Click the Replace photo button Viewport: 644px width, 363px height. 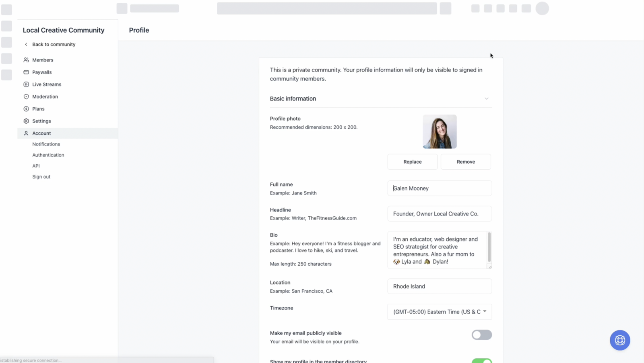pyautogui.click(x=412, y=162)
